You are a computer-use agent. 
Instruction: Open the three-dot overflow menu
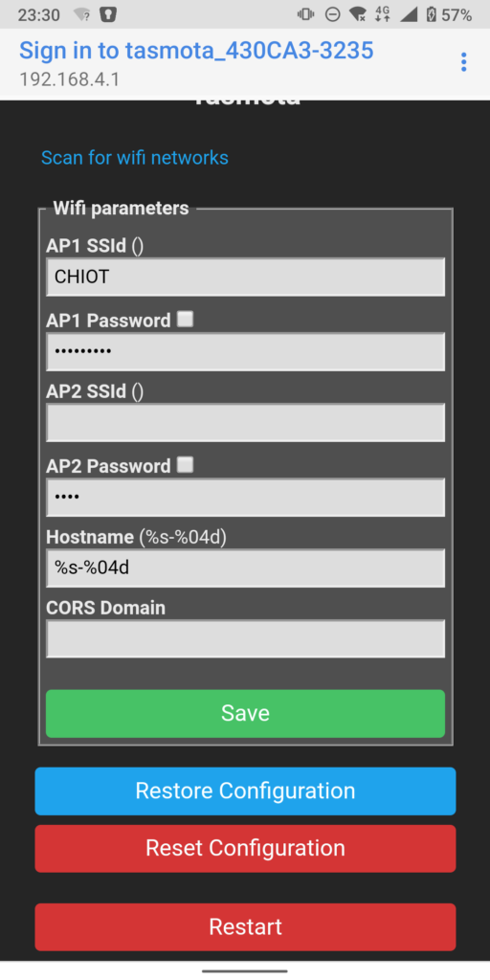point(463,62)
